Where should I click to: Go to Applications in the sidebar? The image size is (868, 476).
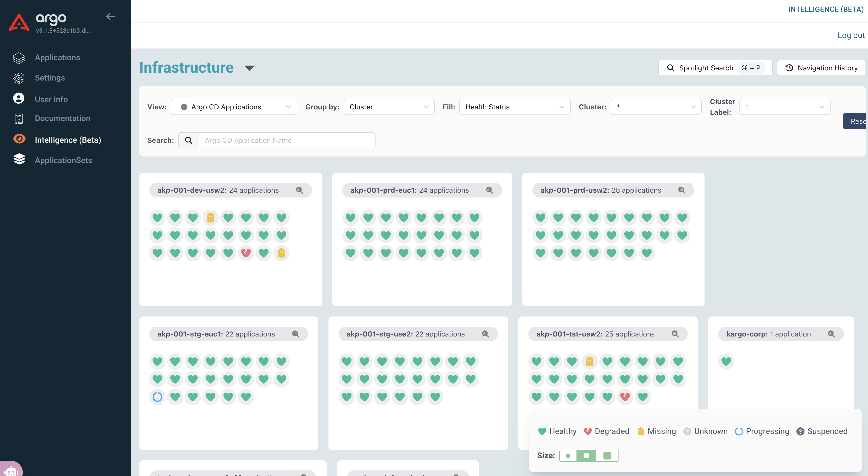[x=57, y=58]
